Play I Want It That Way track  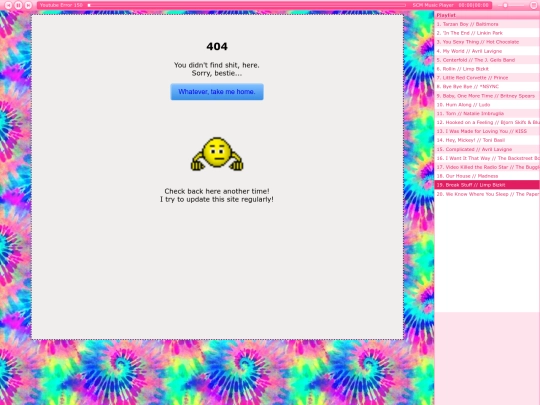[487, 158]
